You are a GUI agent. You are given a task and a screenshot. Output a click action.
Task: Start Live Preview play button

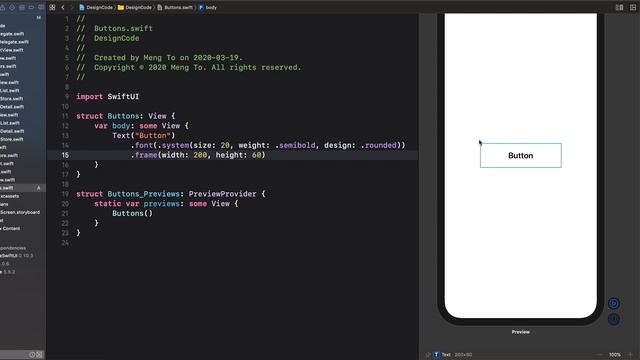[x=613, y=303]
